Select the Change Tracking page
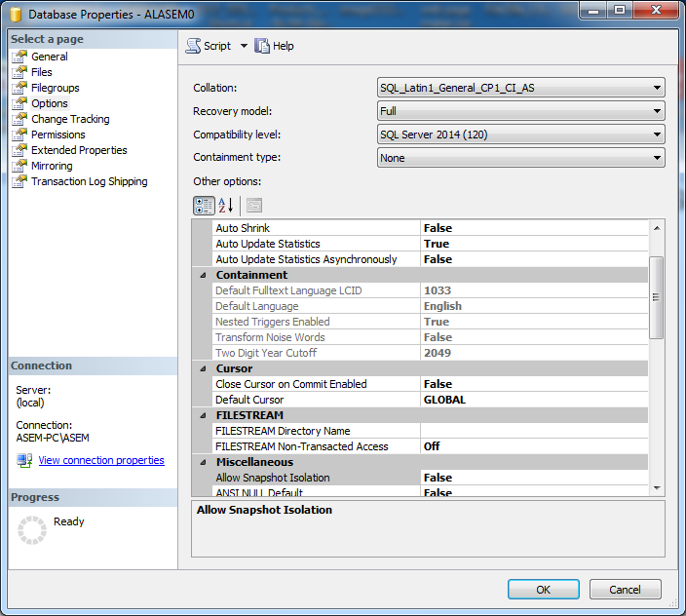686x616 pixels. pos(70,119)
